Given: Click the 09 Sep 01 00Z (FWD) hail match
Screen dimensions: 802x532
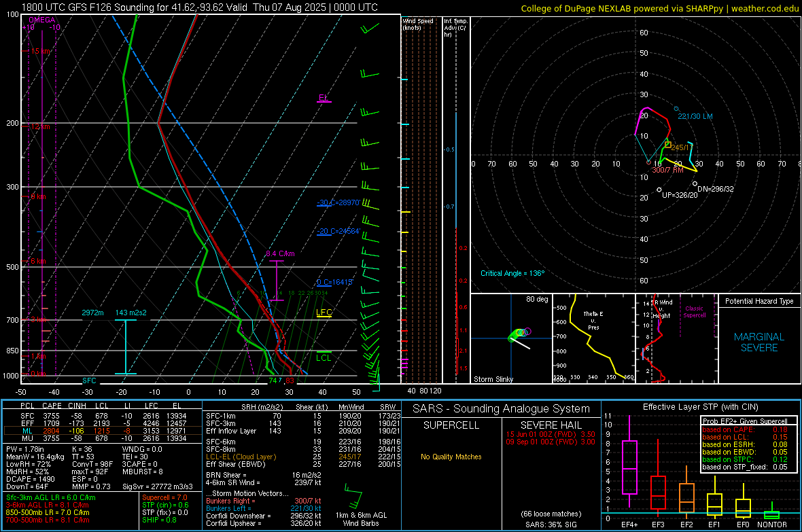Looking at the screenshot, I should (x=551, y=442).
